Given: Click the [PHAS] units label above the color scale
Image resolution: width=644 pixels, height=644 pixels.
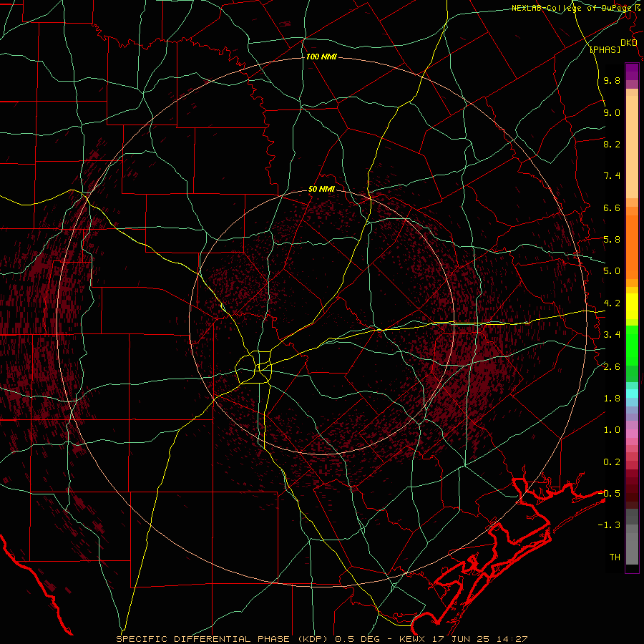Looking at the screenshot, I should pyautogui.click(x=605, y=49).
